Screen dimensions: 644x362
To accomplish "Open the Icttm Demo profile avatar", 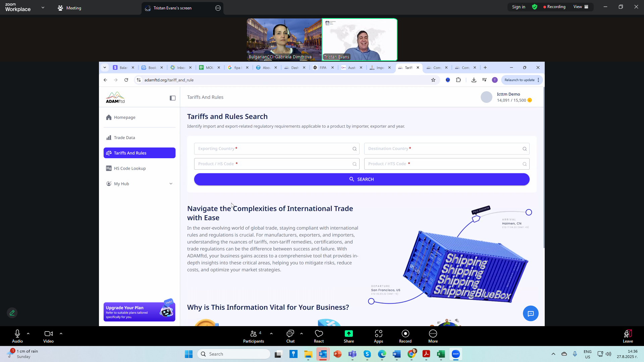I will coord(486,97).
